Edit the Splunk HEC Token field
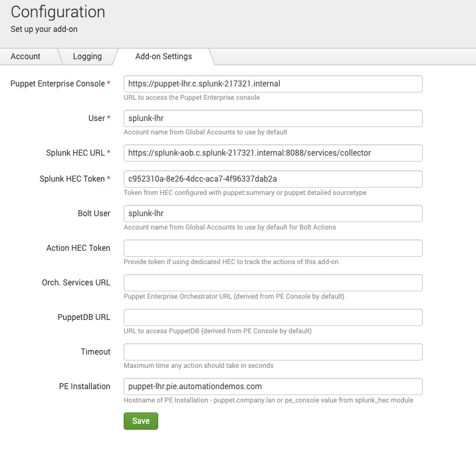 (x=273, y=179)
